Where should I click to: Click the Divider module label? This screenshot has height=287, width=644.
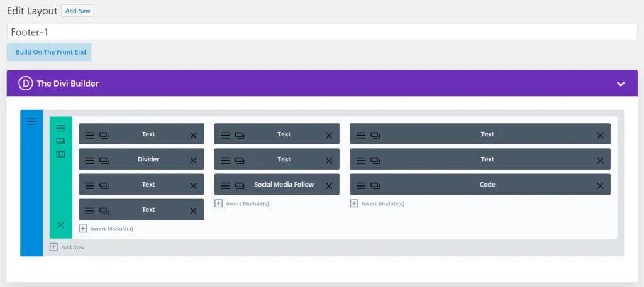pos(148,159)
